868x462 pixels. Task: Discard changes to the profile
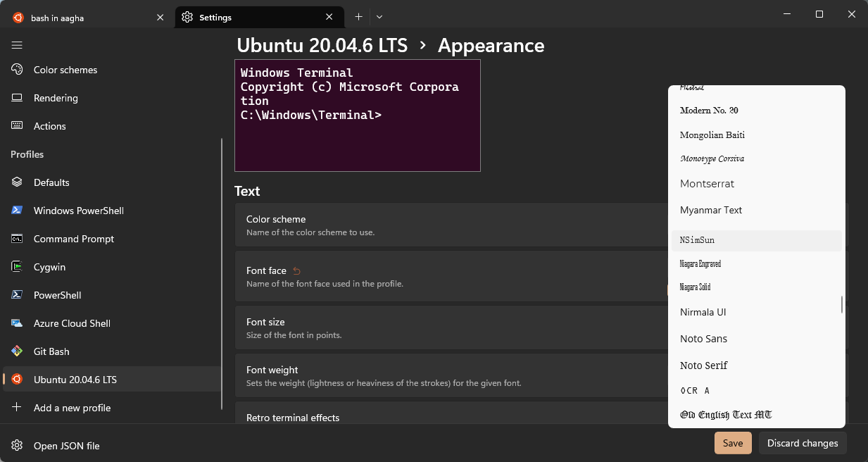(803, 443)
